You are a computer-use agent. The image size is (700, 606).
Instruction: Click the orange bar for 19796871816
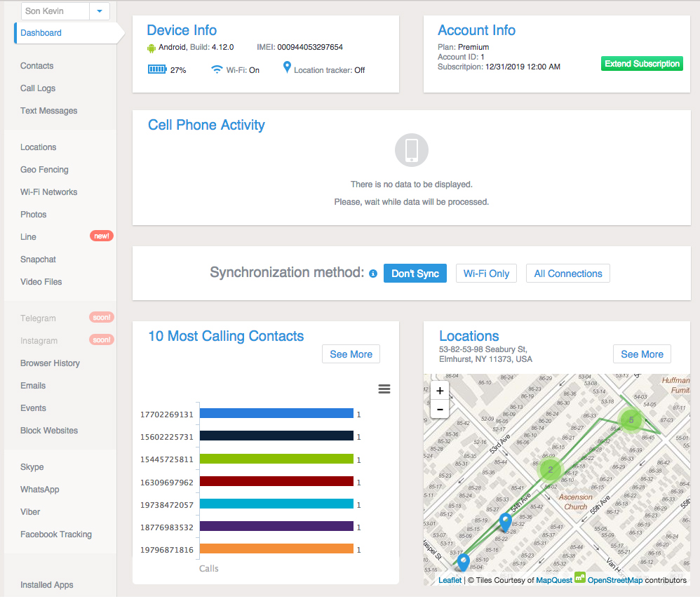coord(276,549)
